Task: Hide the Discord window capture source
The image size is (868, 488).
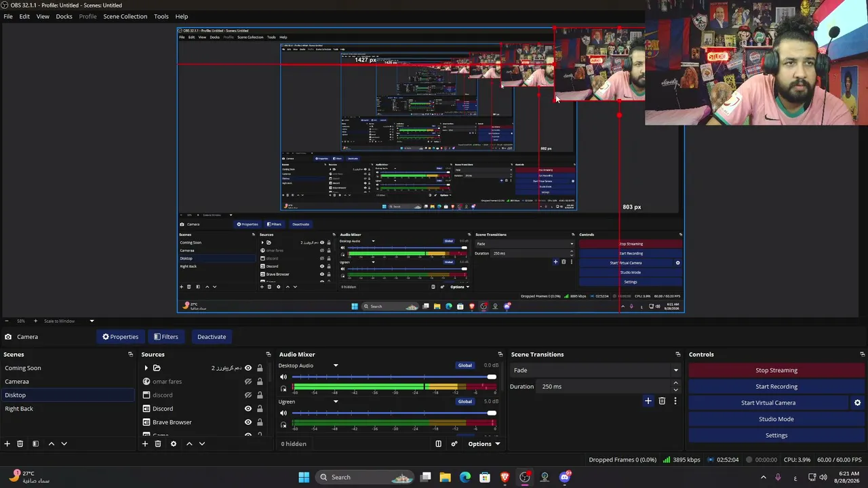Action: pyautogui.click(x=248, y=409)
